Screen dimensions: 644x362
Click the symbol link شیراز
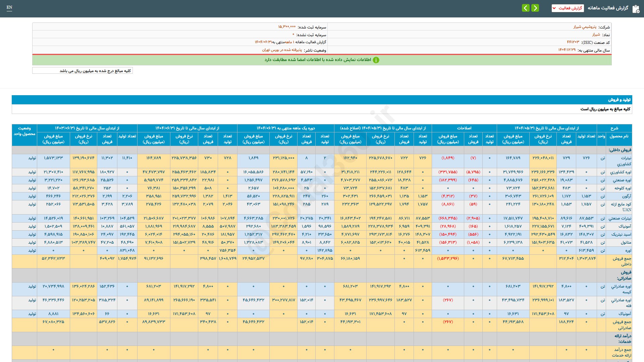(x=596, y=35)
